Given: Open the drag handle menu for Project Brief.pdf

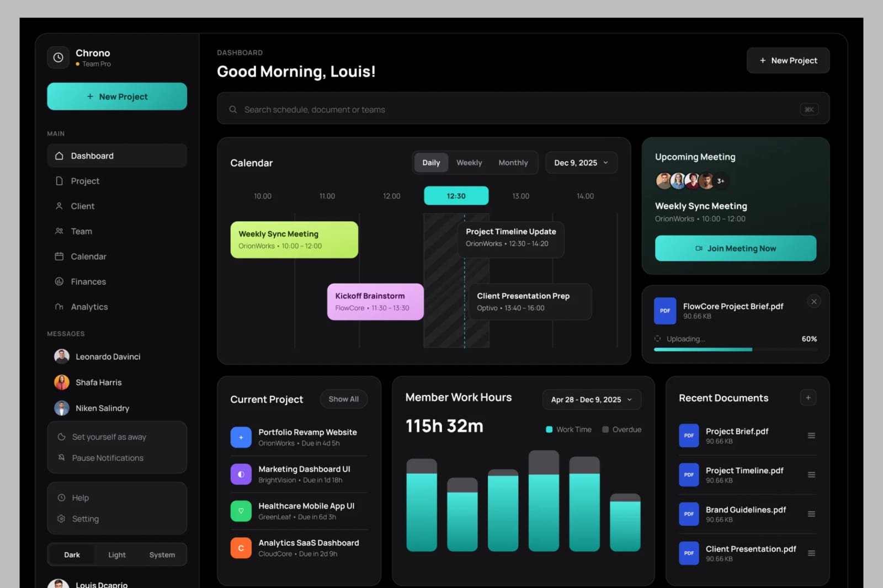Looking at the screenshot, I should click(x=811, y=436).
